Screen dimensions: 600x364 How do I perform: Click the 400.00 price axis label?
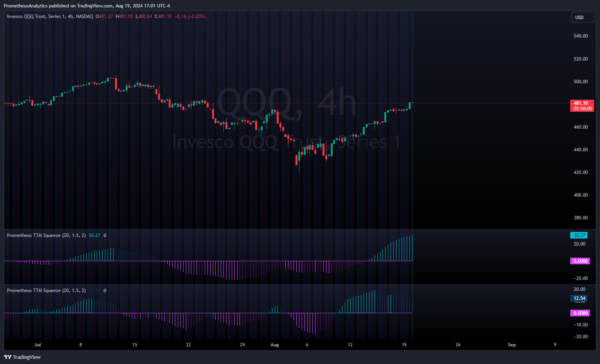(581, 195)
